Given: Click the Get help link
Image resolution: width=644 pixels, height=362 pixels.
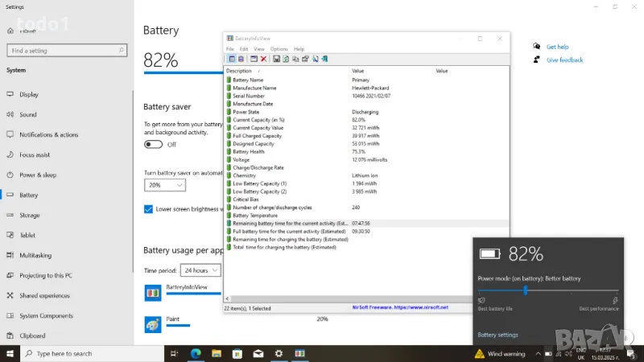Looking at the screenshot, I should (557, 47).
